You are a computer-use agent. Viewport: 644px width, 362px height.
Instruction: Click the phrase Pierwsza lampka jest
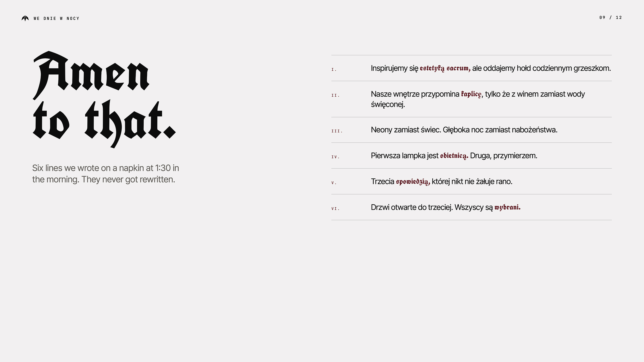click(404, 156)
